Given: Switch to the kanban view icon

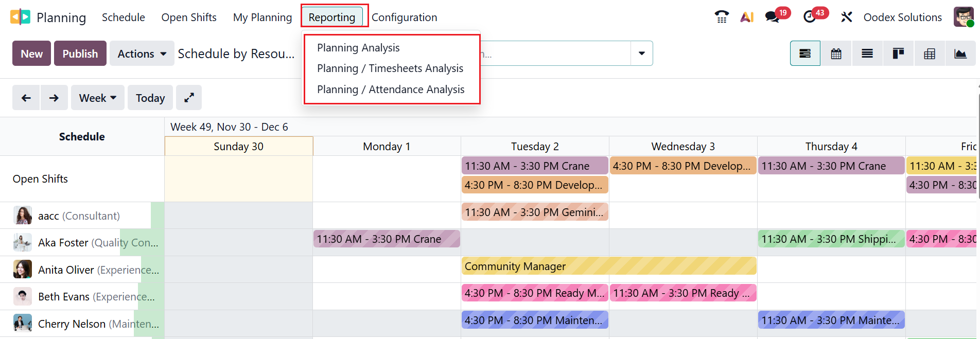Looking at the screenshot, I should [898, 53].
